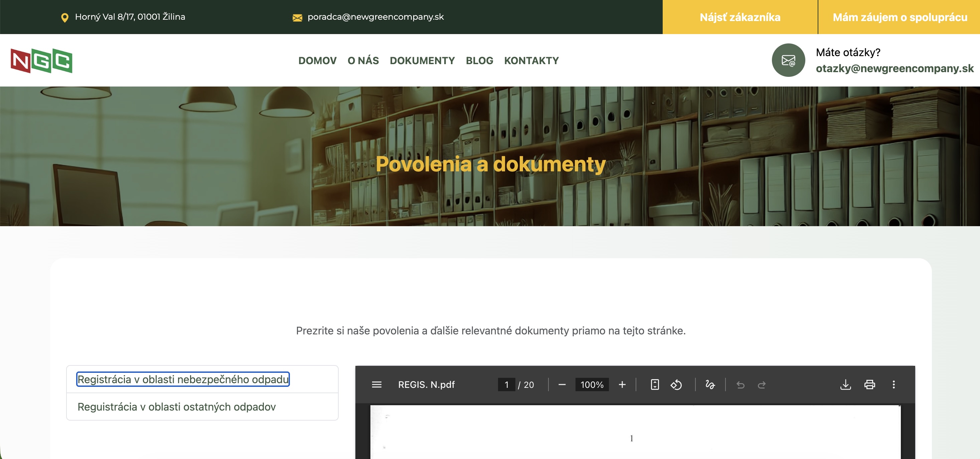980x459 pixels.
Task: Click the envelope icon beside poradca email
Action: [x=297, y=17]
